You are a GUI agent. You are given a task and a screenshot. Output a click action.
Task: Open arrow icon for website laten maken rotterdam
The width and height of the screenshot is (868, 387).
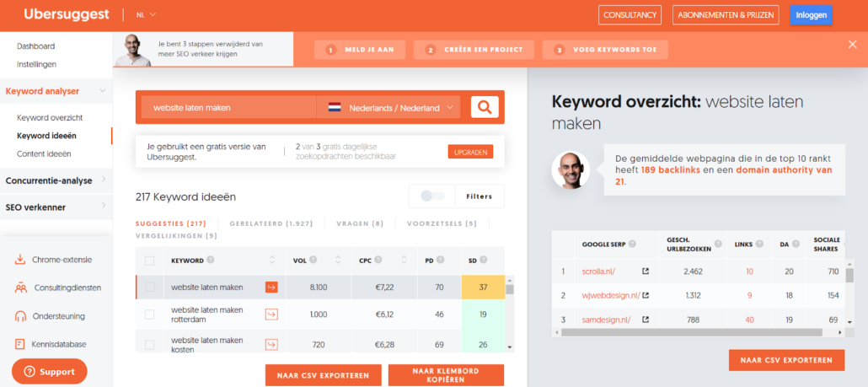pos(271,314)
